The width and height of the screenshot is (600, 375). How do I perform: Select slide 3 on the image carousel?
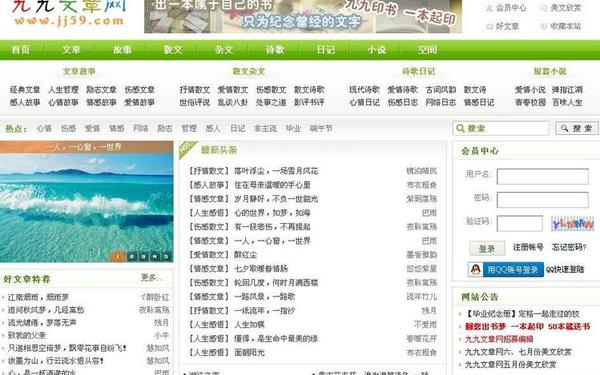(x=143, y=256)
